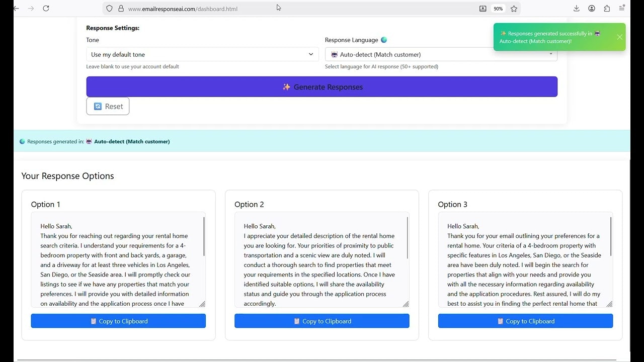Open the downloads panel arrow icon
The image size is (644, 362).
pos(576,9)
